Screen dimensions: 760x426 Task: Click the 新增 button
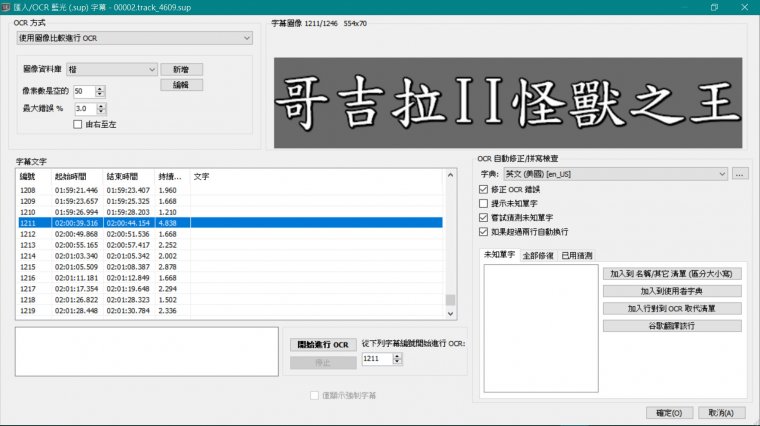pyautogui.click(x=181, y=69)
